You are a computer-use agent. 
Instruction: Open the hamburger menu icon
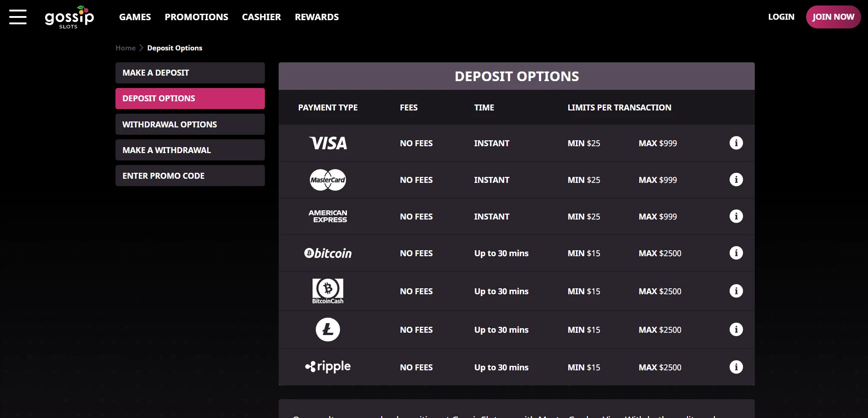click(18, 17)
